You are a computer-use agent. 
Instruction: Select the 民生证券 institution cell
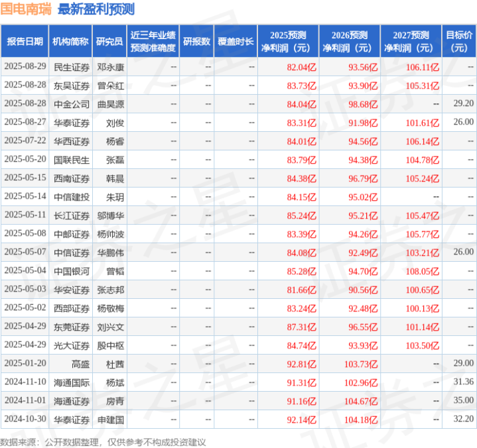pos(72,67)
